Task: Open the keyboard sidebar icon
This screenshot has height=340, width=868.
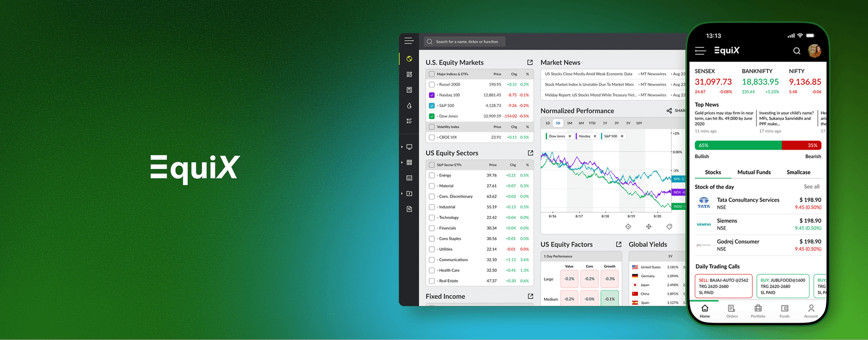Action: (409, 178)
